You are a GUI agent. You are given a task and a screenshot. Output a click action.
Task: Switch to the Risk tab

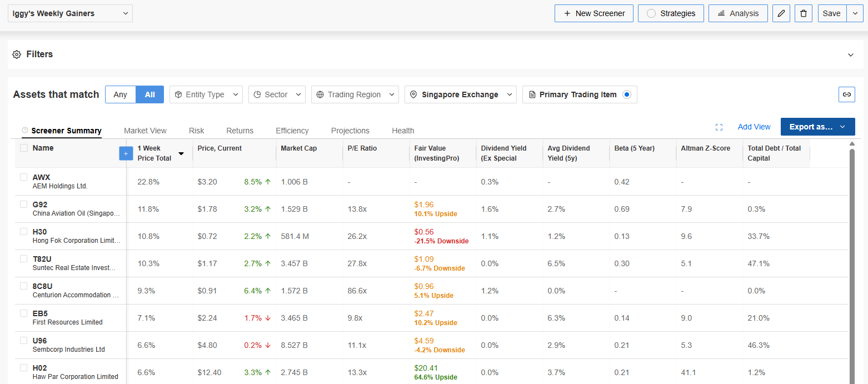(x=197, y=131)
